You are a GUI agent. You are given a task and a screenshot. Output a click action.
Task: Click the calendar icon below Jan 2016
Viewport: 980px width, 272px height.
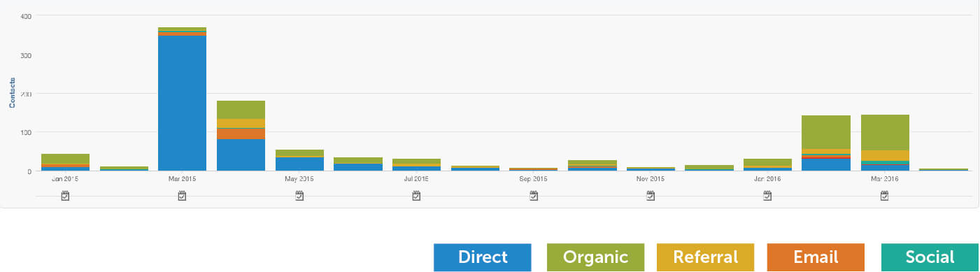coord(767,196)
